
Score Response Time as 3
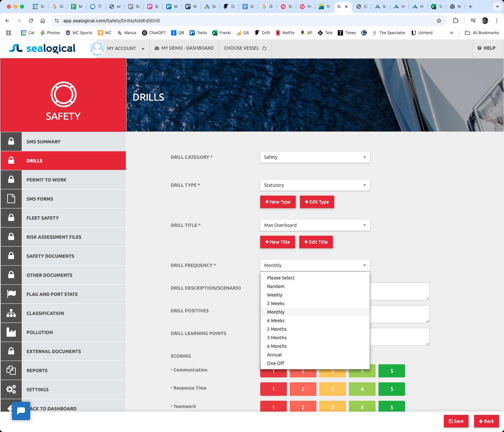[x=332, y=389]
